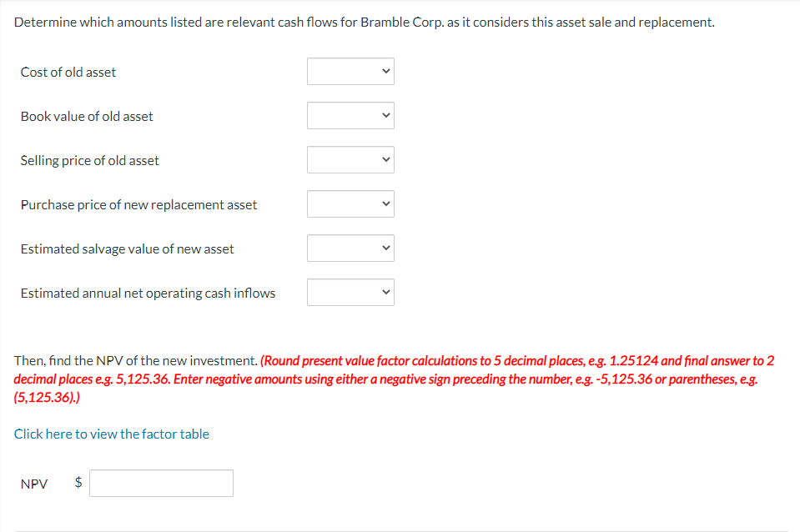Open the Selling price of old asset dropdown
800x532 pixels.
[350, 159]
